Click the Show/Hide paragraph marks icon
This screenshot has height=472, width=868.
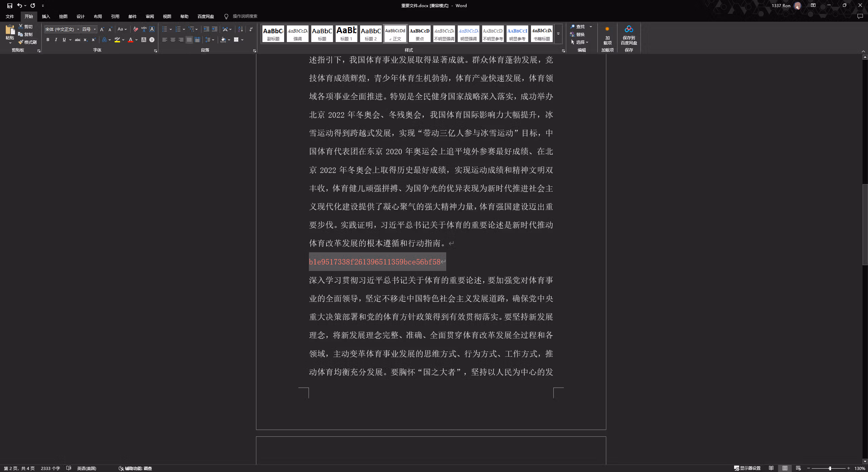[x=251, y=29]
